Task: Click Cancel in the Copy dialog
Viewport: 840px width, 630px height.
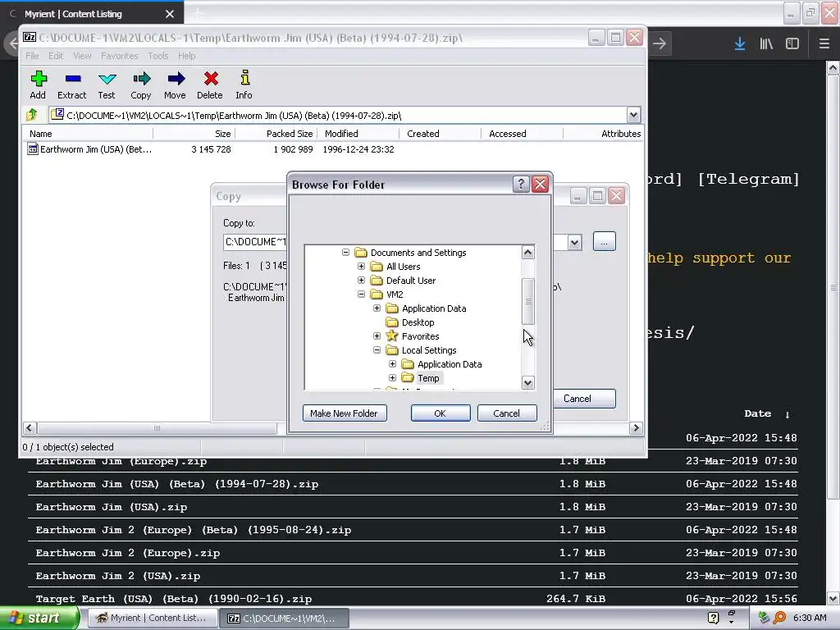Action: 584,399
